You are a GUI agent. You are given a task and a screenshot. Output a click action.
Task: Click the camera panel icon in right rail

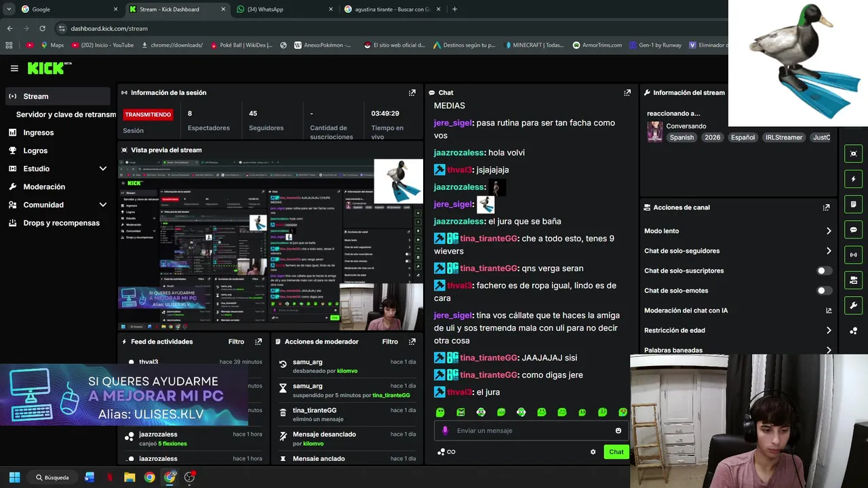pyautogui.click(x=853, y=280)
